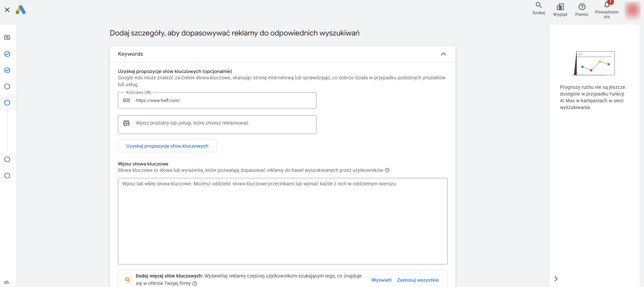Open the account avatar menu

[633, 11]
